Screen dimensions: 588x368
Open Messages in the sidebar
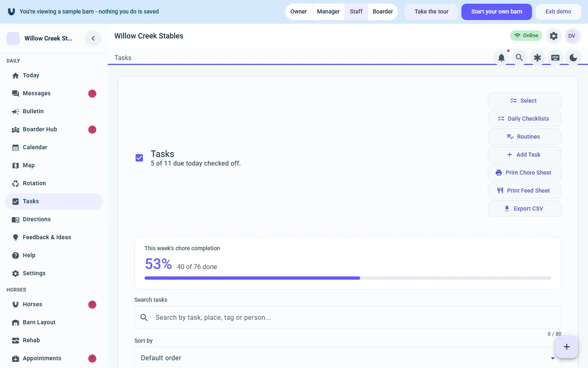point(54,93)
